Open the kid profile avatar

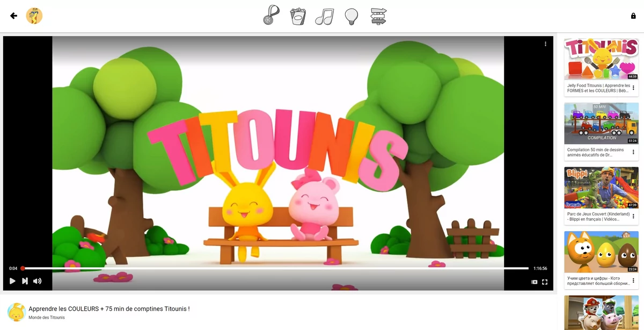tap(34, 16)
